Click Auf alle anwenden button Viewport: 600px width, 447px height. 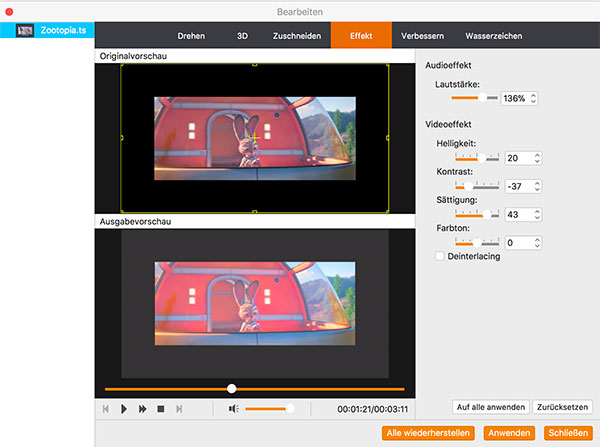(491, 407)
